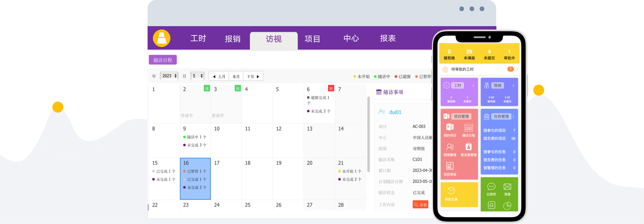Tap the contacts icon in green card
Screen dimensions: 644x224
(x=491, y=205)
